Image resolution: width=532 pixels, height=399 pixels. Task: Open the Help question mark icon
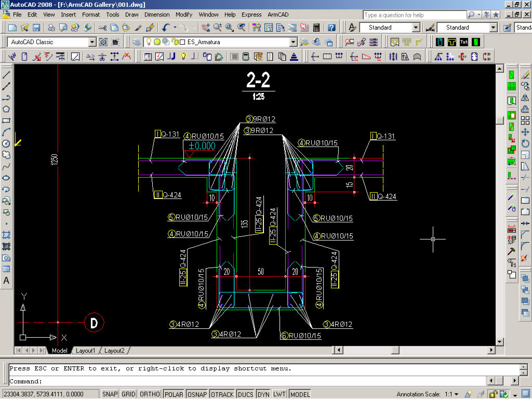(x=331, y=28)
